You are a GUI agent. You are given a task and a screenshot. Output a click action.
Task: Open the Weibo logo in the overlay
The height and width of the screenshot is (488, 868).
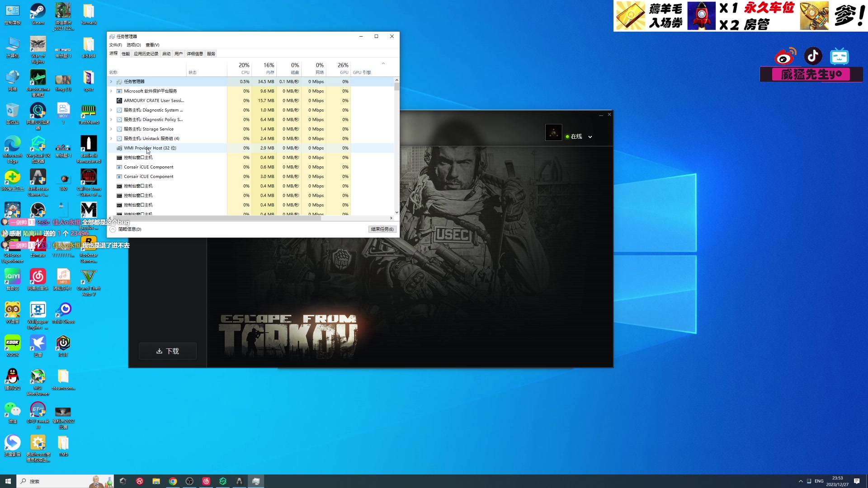(x=786, y=56)
